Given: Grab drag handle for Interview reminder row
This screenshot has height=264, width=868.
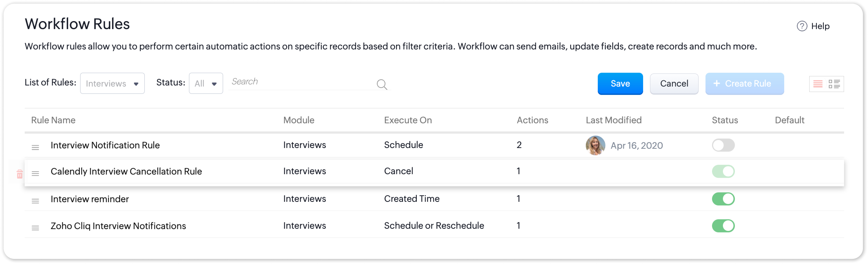Looking at the screenshot, I should [x=35, y=201].
